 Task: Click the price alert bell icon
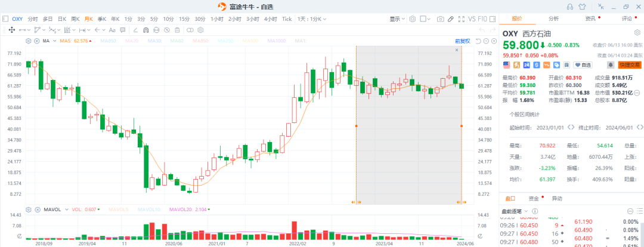[x=611, y=65]
